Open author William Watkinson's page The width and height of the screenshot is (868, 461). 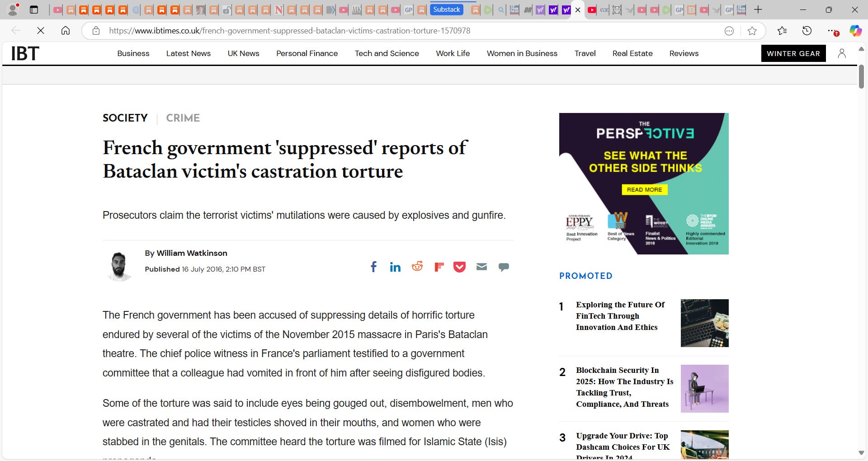pos(192,253)
